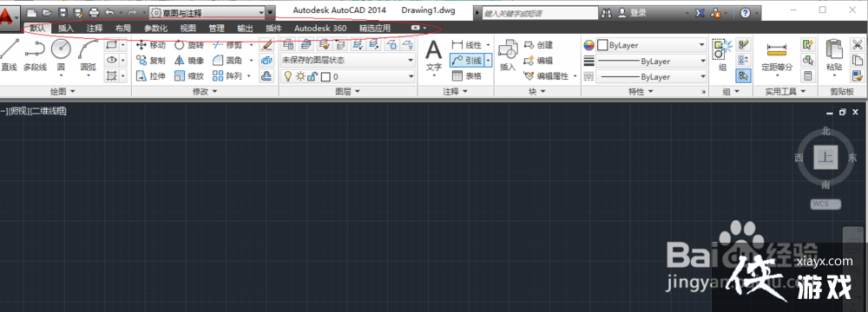Viewport: 868px width, 312px height.
Task: Select the 阵列 (Array) tool
Action: coord(227,76)
